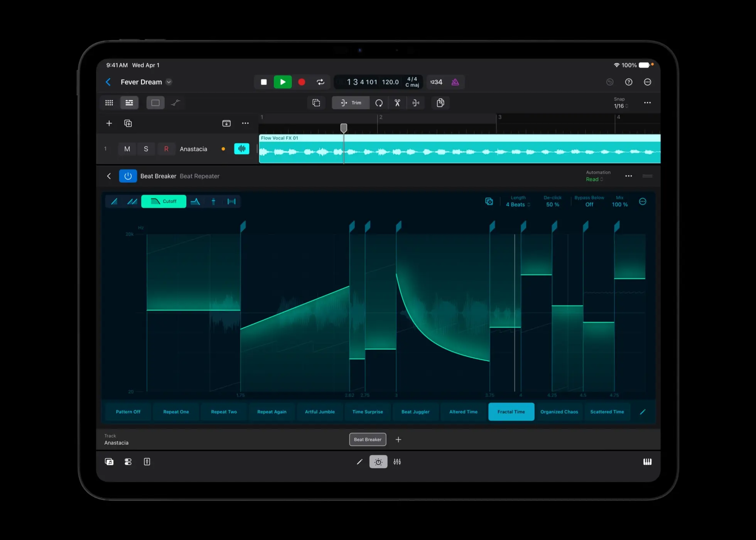The width and height of the screenshot is (756, 540).
Task: Select the scissors split tool
Action: click(397, 103)
